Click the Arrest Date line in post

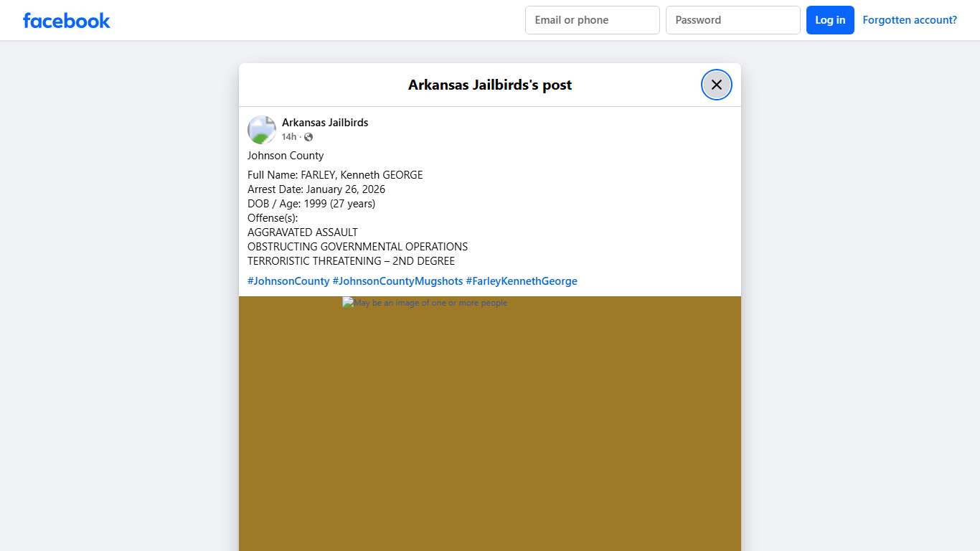(x=316, y=189)
